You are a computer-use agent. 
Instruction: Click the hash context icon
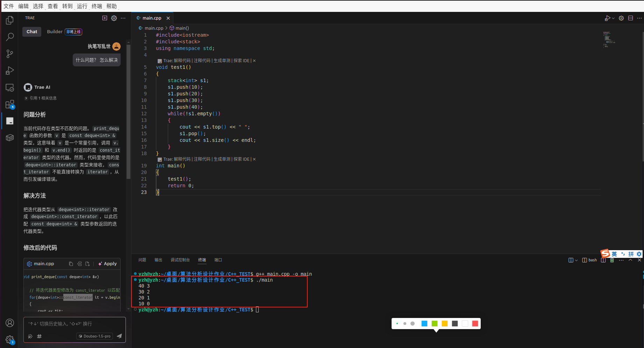pos(39,336)
